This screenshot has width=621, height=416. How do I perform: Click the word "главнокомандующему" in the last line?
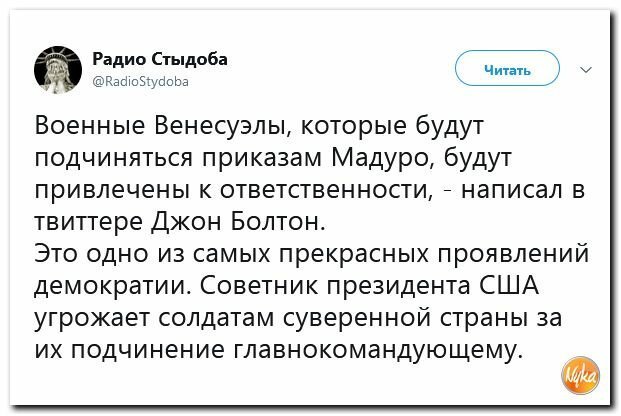pyautogui.click(x=374, y=350)
